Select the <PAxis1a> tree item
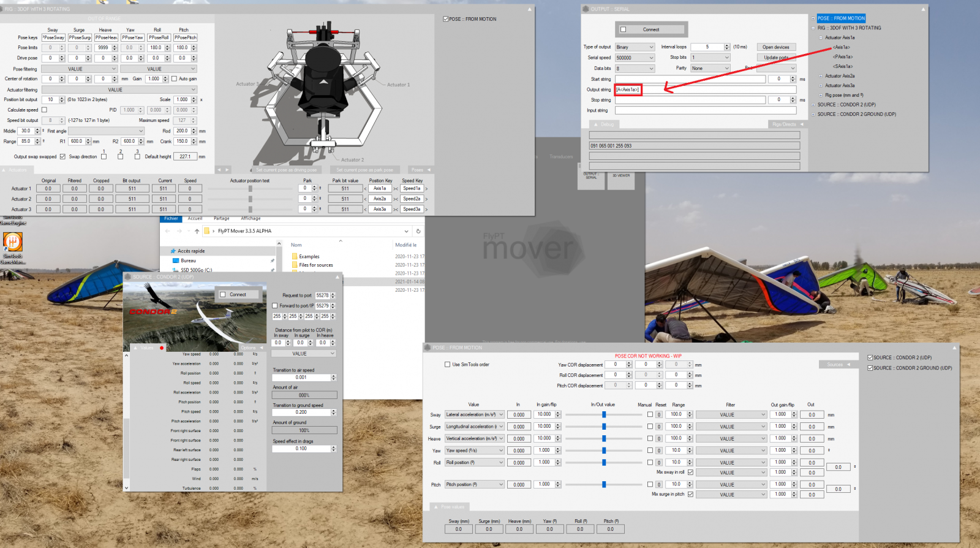This screenshot has width=980, height=548. pyautogui.click(x=843, y=57)
